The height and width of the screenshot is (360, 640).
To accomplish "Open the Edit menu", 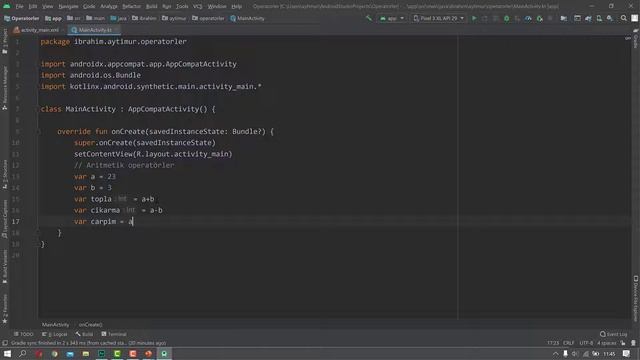I will [x=33, y=7].
